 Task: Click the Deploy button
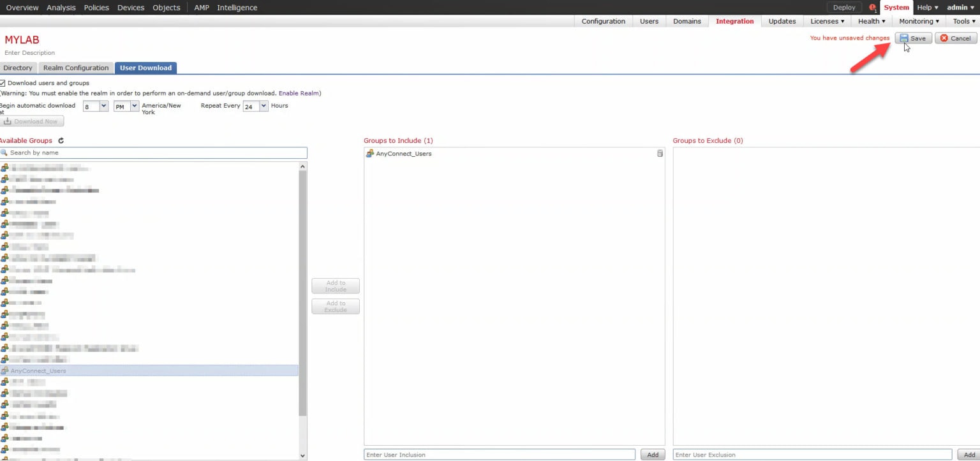pos(843,7)
